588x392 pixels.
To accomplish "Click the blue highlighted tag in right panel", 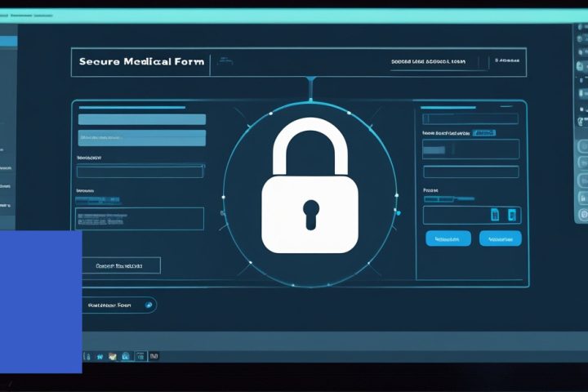I will [485, 131].
